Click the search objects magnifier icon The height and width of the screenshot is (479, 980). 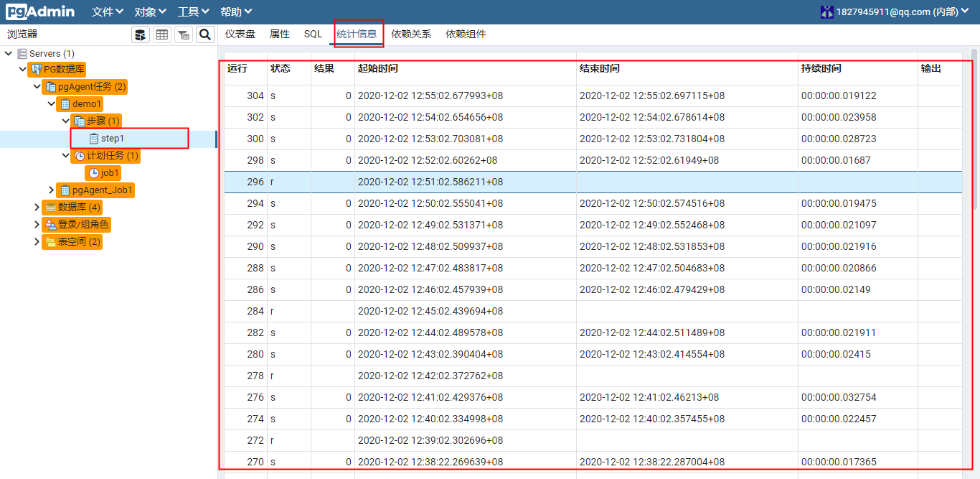point(205,34)
